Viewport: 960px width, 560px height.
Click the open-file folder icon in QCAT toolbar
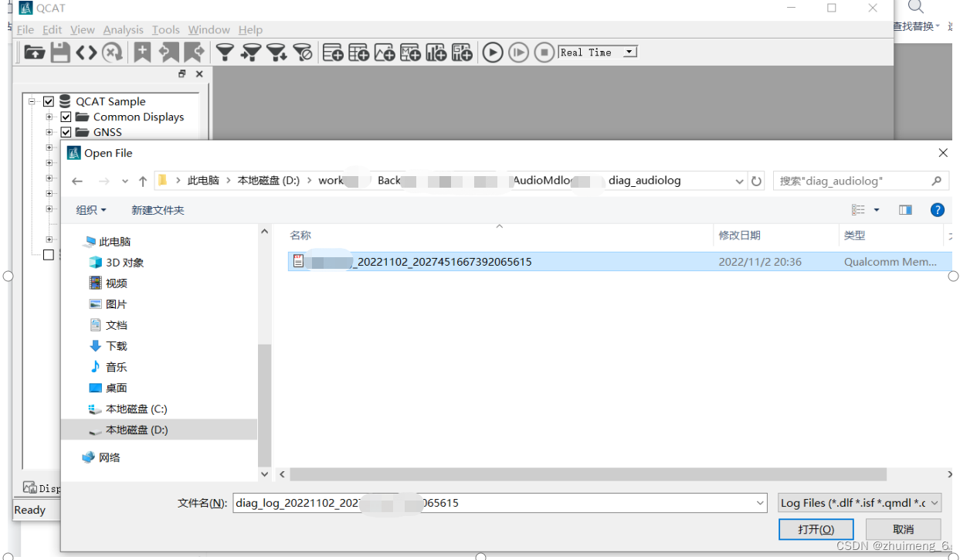[x=35, y=53]
